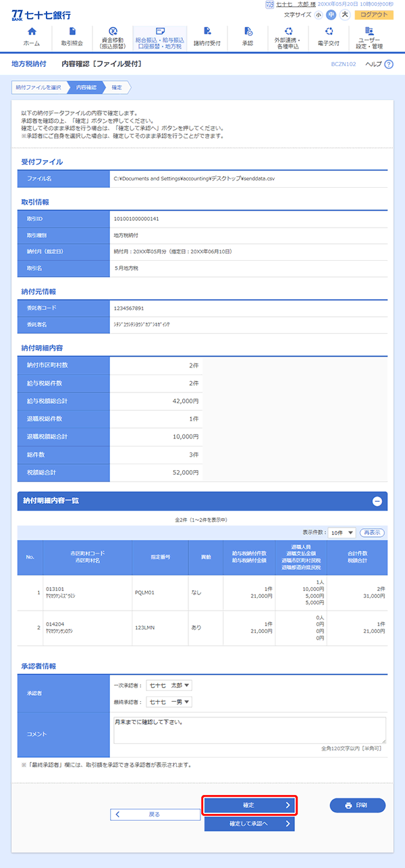Click the 電子交付 icon
This screenshot has width=405, height=868.
click(329, 32)
